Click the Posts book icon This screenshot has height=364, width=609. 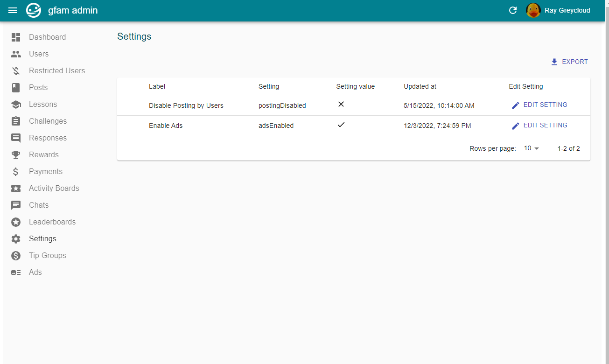coord(16,87)
